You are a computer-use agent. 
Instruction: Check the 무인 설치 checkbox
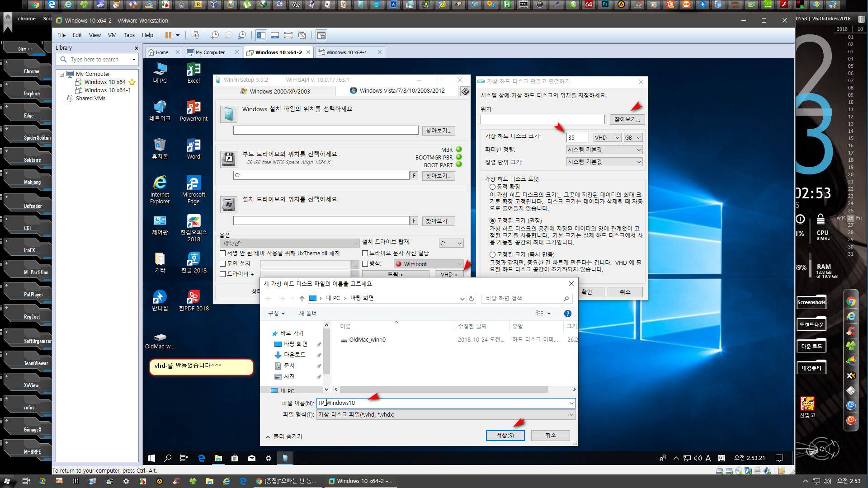222,264
